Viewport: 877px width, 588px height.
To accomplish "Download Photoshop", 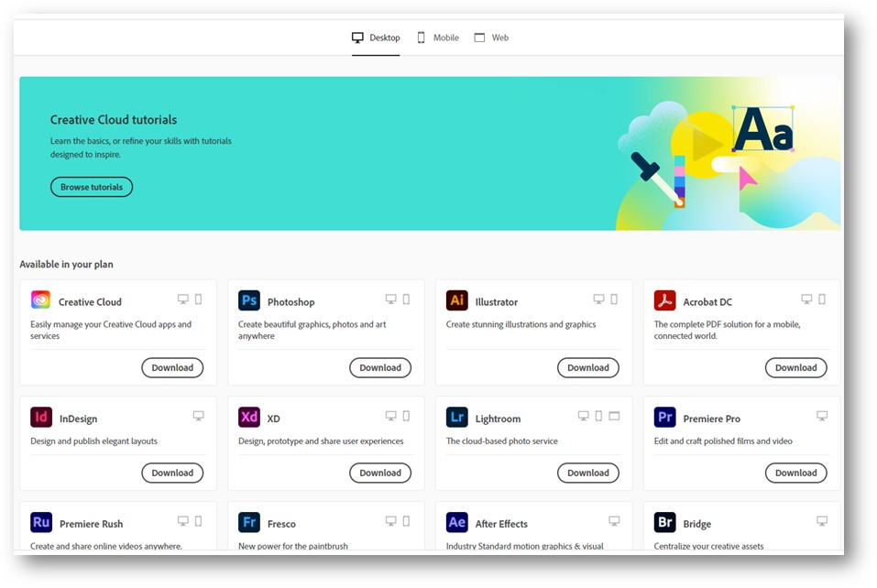I will click(x=380, y=367).
